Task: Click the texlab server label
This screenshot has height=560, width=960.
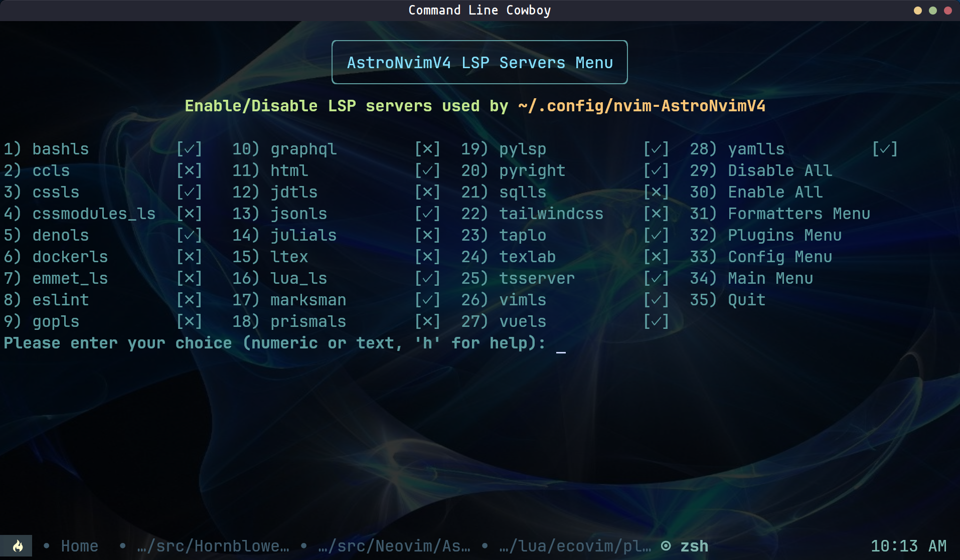Action: [x=528, y=257]
